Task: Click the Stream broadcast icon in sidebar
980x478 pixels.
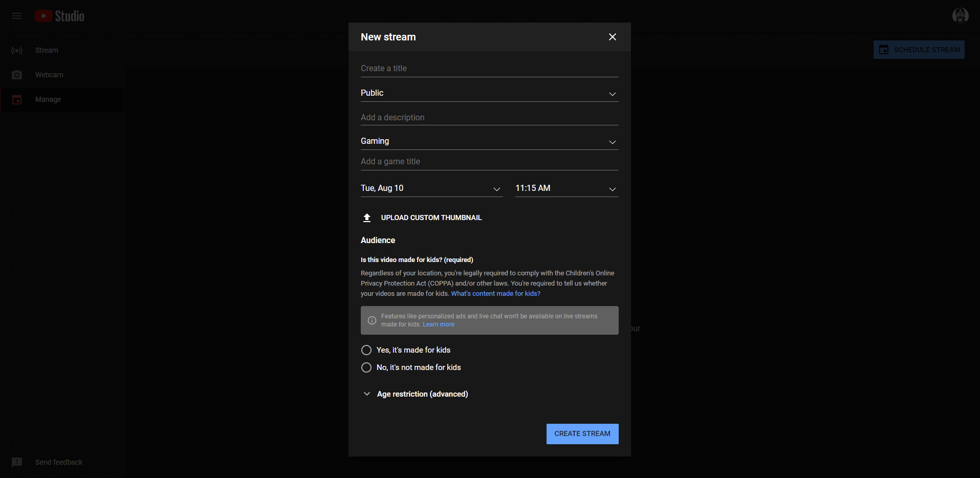Action: pyautogui.click(x=17, y=50)
